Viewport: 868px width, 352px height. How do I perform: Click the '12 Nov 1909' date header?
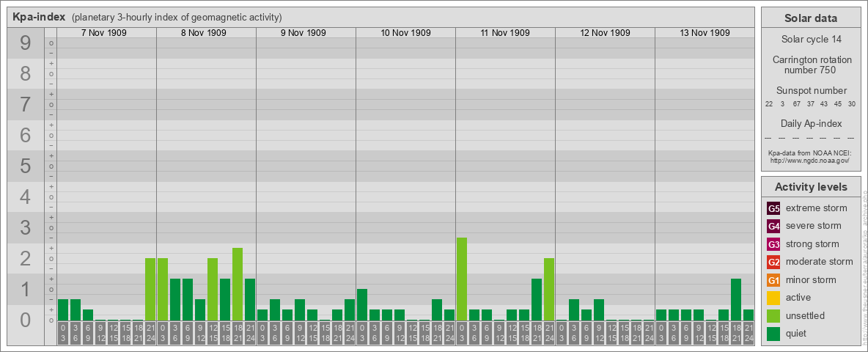click(605, 33)
